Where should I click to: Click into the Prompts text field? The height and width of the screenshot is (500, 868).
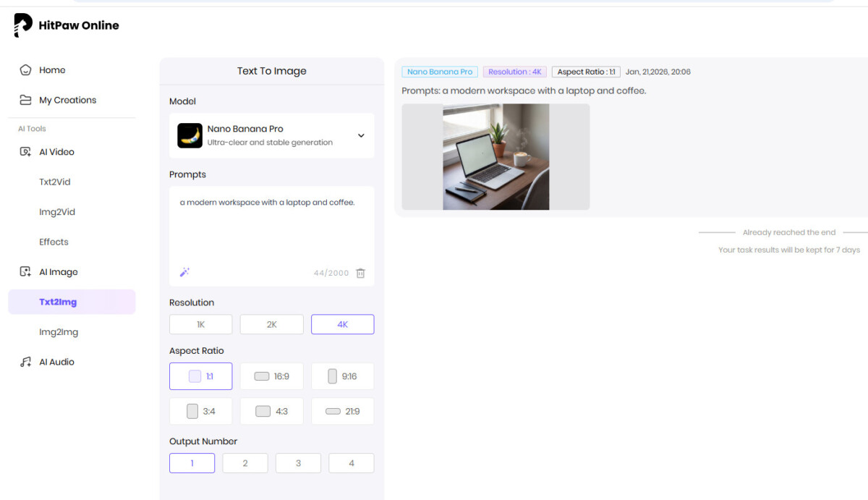point(271,228)
